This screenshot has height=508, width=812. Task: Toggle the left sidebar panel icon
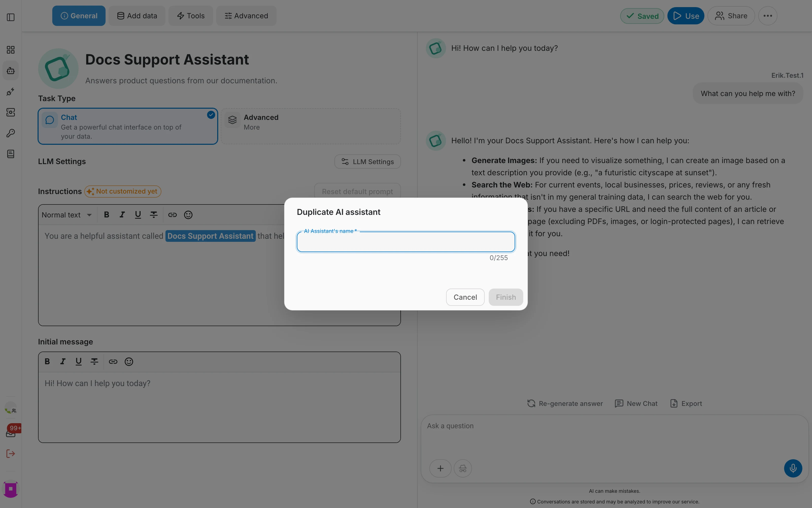tap(11, 17)
